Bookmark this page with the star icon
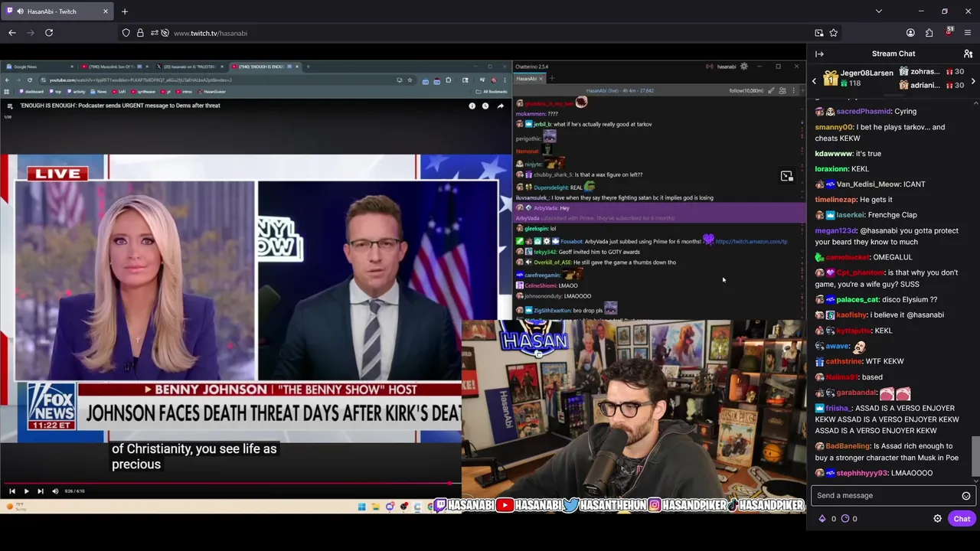The width and height of the screenshot is (980, 551). 834,33
